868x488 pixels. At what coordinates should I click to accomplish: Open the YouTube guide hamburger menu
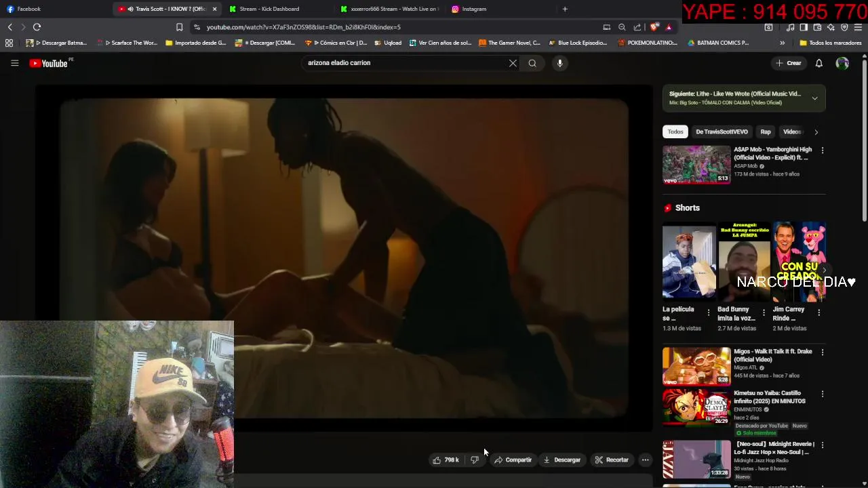pos(14,63)
